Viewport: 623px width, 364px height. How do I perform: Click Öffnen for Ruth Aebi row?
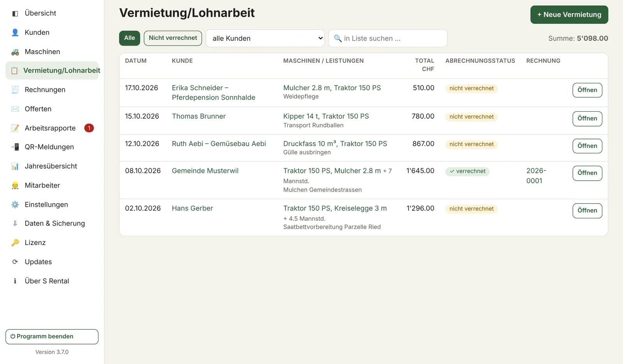coord(587,146)
